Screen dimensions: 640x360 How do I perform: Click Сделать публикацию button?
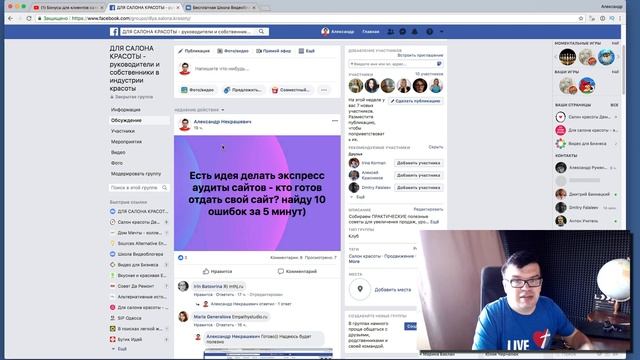415,101
